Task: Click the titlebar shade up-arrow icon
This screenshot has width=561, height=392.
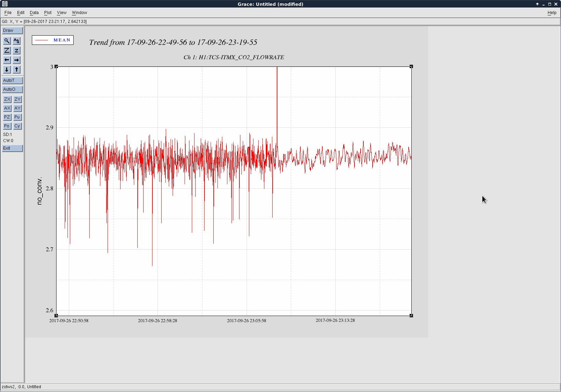Action: 537,4
